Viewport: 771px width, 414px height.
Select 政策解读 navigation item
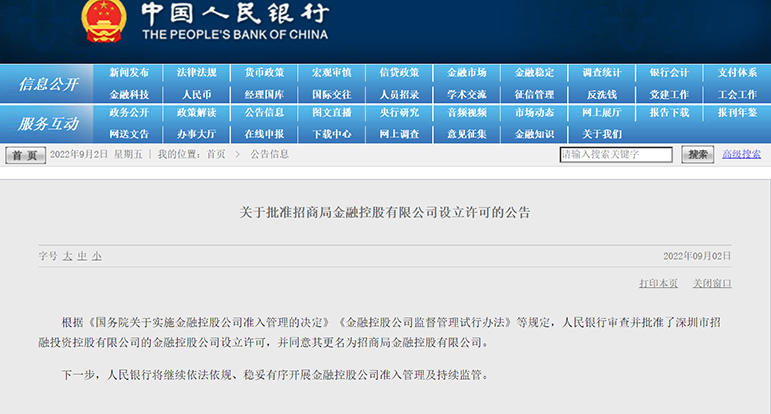[x=197, y=113]
